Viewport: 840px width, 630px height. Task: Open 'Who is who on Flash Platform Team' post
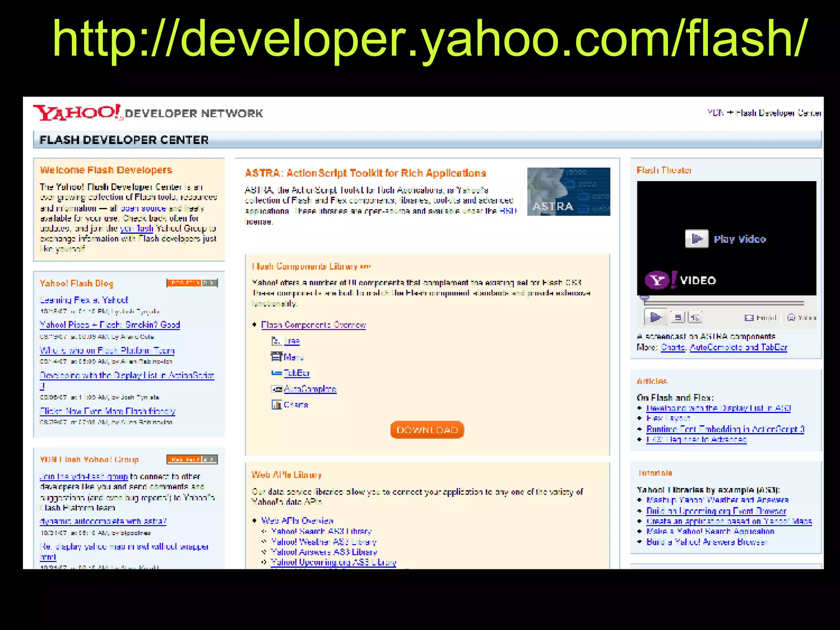tap(107, 351)
